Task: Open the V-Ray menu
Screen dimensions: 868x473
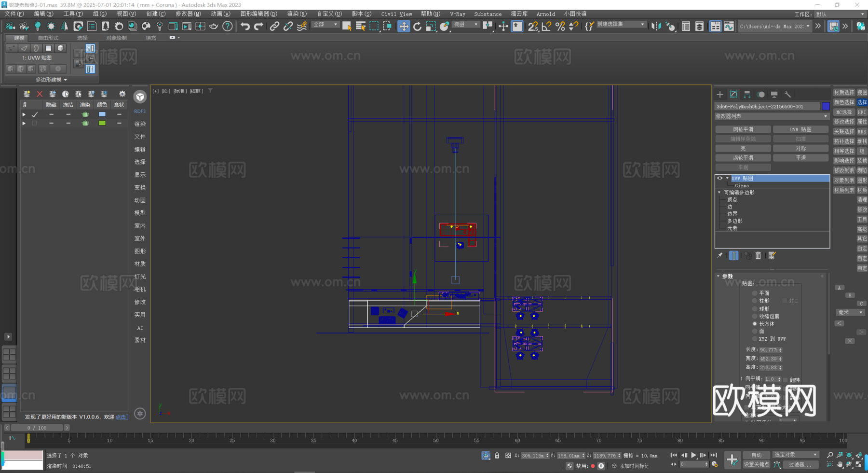Action: 458,14
